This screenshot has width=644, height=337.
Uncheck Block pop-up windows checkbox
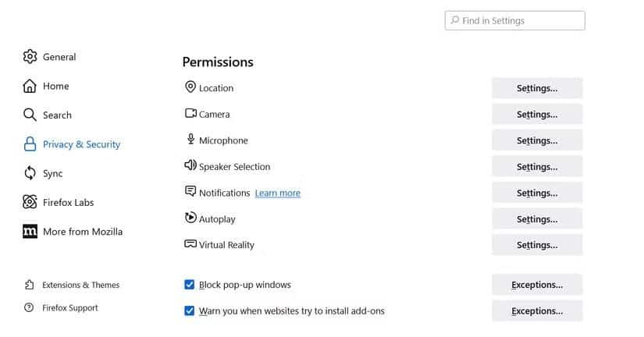pyautogui.click(x=190, y=285)
